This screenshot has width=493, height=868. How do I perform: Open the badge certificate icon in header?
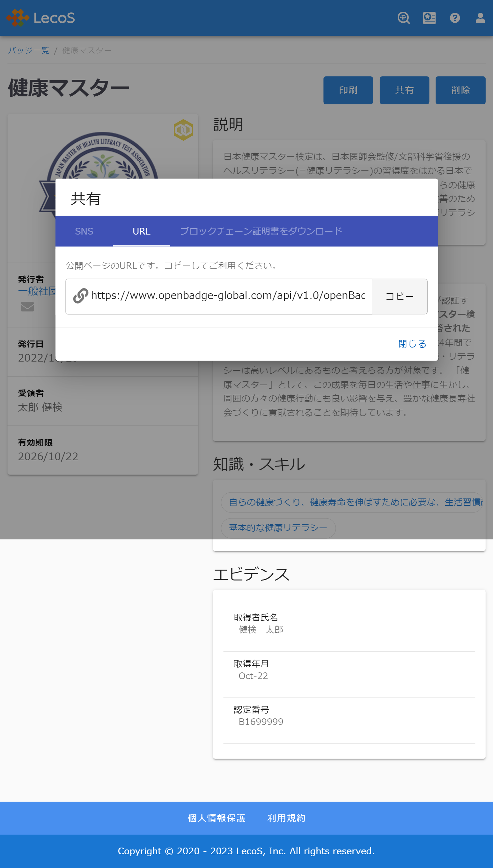click(429, 18)
